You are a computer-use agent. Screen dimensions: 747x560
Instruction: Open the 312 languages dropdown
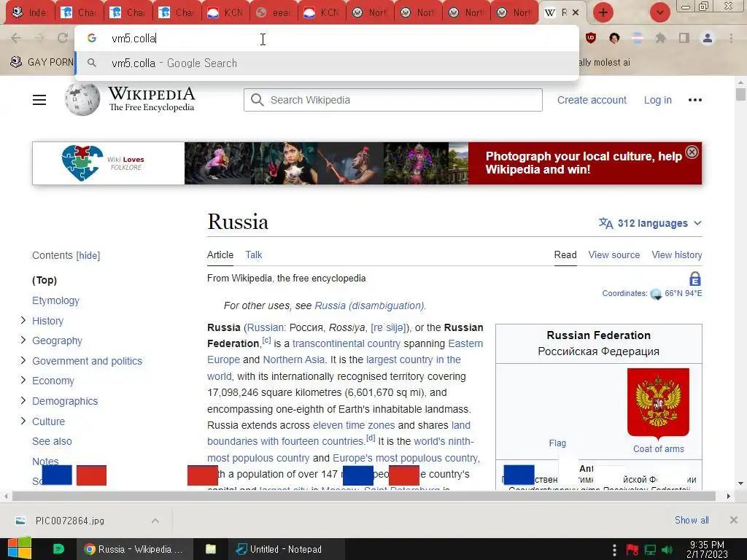pos(650,223)
